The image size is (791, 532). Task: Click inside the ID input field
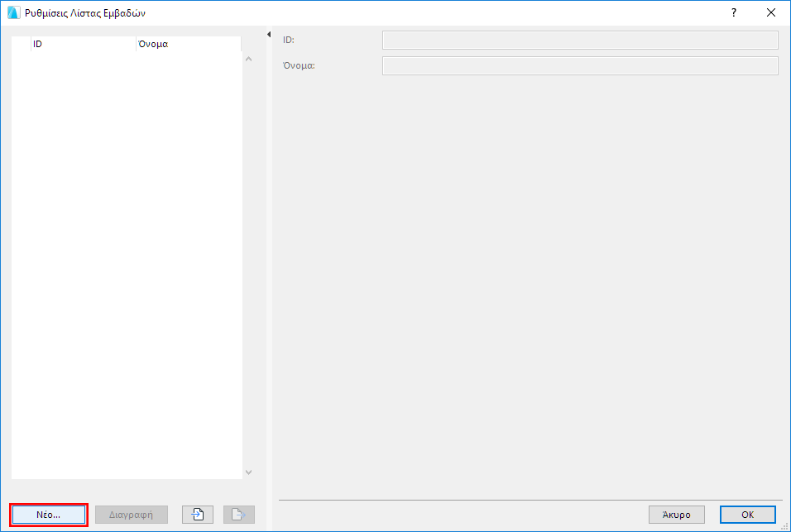pyautogui.click(x=579, y=39)
